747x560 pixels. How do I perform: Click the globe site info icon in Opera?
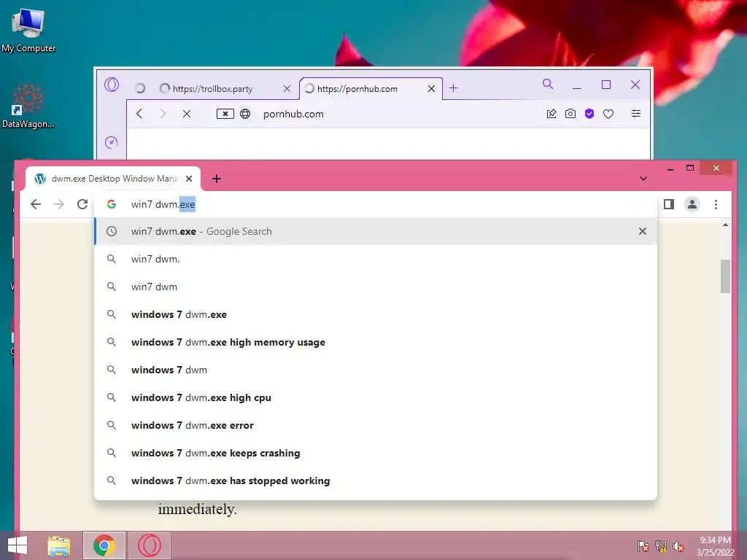(x=245, y=114)
